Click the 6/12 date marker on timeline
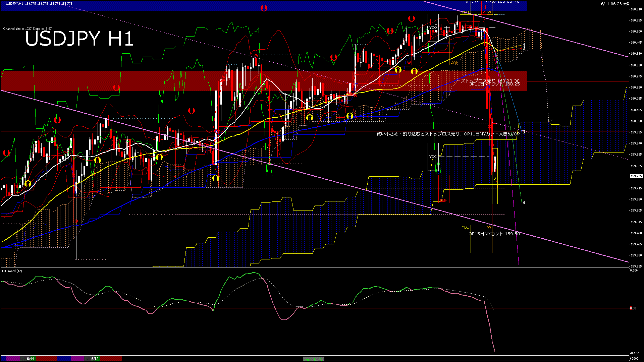The image size is (644, 362). coord(95,359)
